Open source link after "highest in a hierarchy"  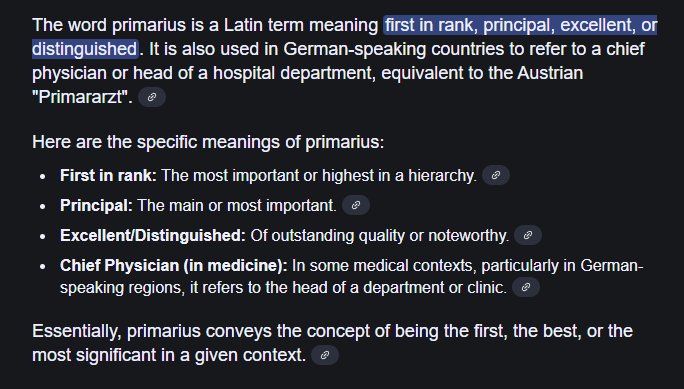click(x=496, y=175)
